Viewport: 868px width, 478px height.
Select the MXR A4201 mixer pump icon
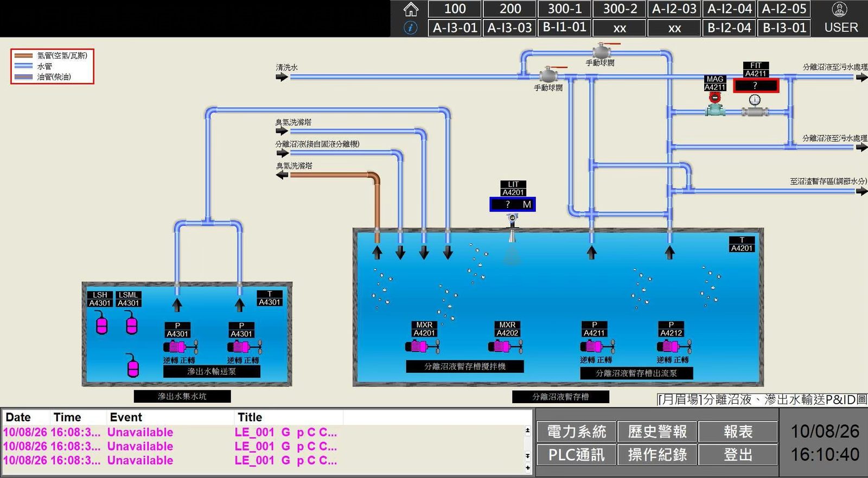coord(422,346)
